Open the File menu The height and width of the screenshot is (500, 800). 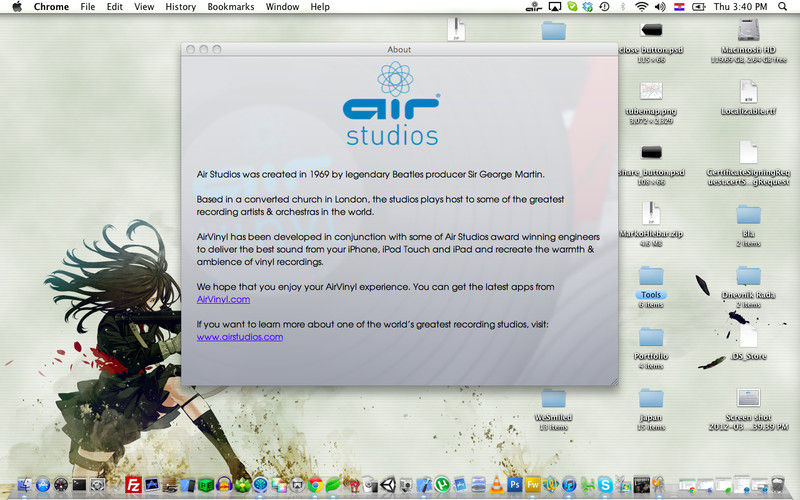[88, 7]
